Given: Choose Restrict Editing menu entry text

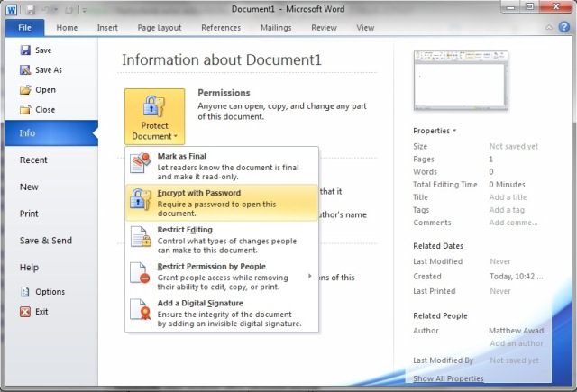Looking at the screenshot, I should coord(185,230).
